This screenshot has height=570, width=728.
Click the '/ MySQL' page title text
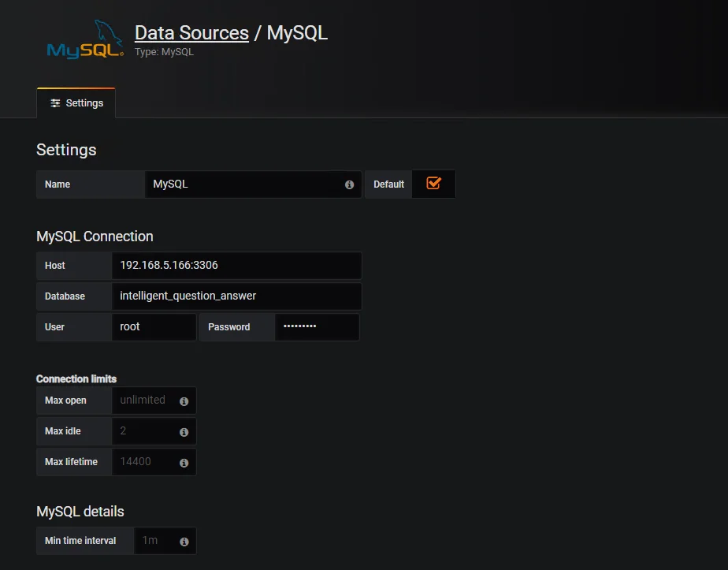[291, 33]
